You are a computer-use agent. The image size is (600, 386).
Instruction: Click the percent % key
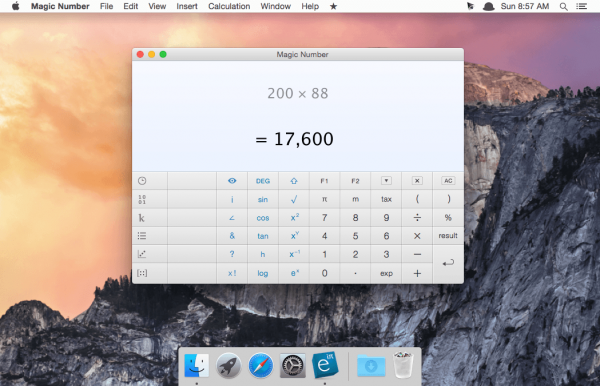448,218
